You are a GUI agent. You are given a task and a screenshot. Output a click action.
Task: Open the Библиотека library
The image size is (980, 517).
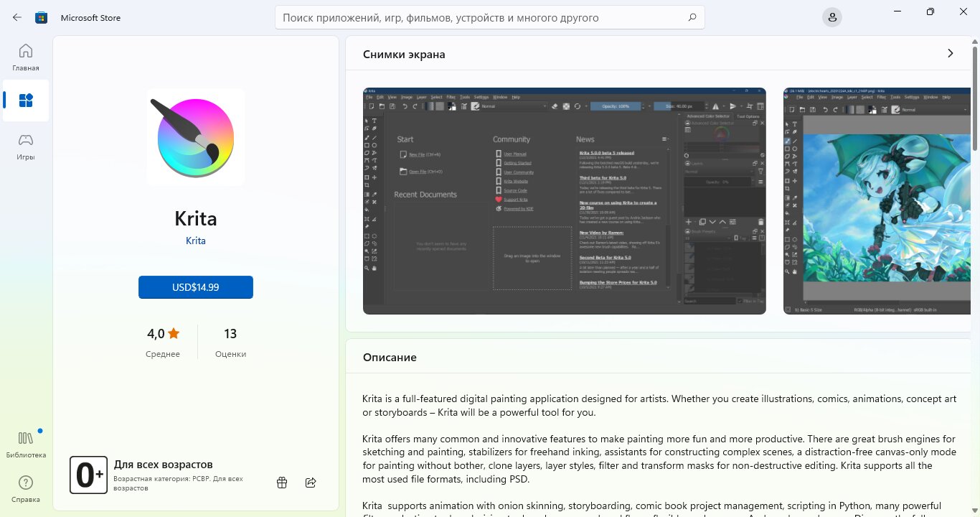click(26, 444)
